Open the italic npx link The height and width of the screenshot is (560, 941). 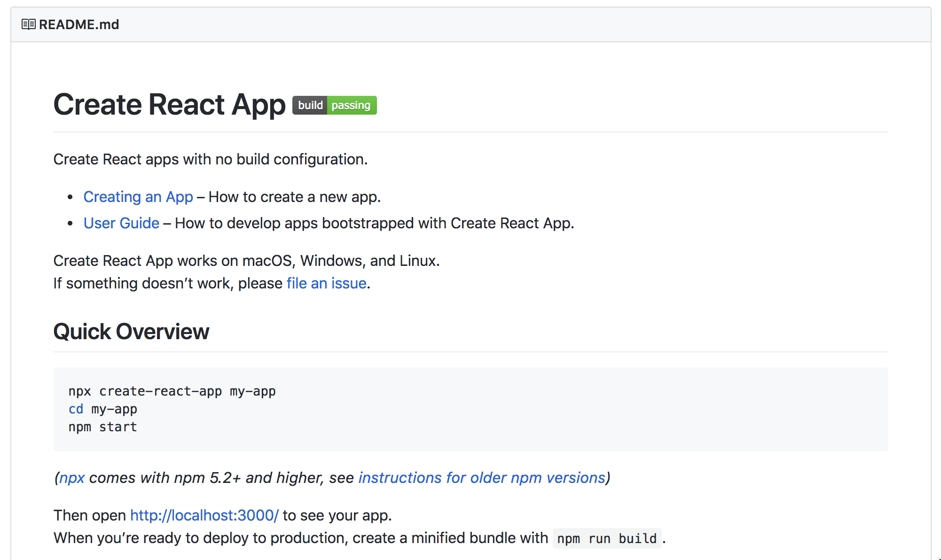[x=72, y=478]
